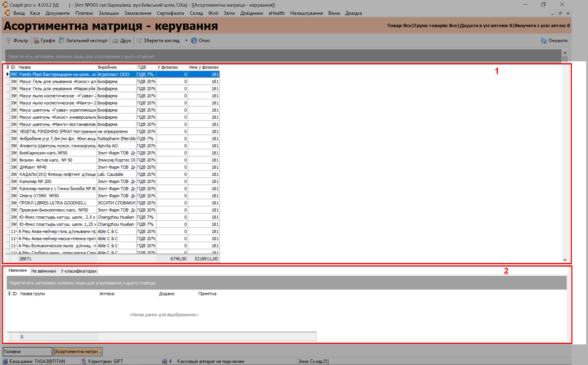Viewport: 588px width, 365px height.
Task: Open the Графік chart icon
Action: point(36,40)
